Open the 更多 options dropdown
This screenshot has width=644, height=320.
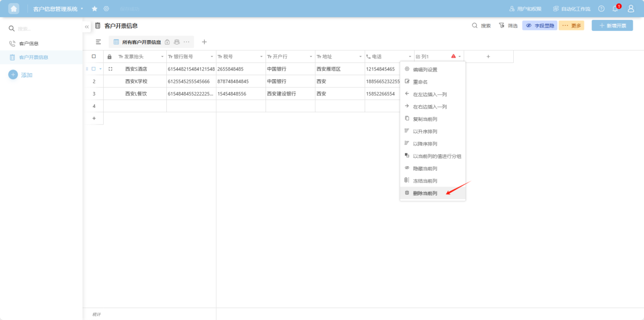[x=571, y=25]
